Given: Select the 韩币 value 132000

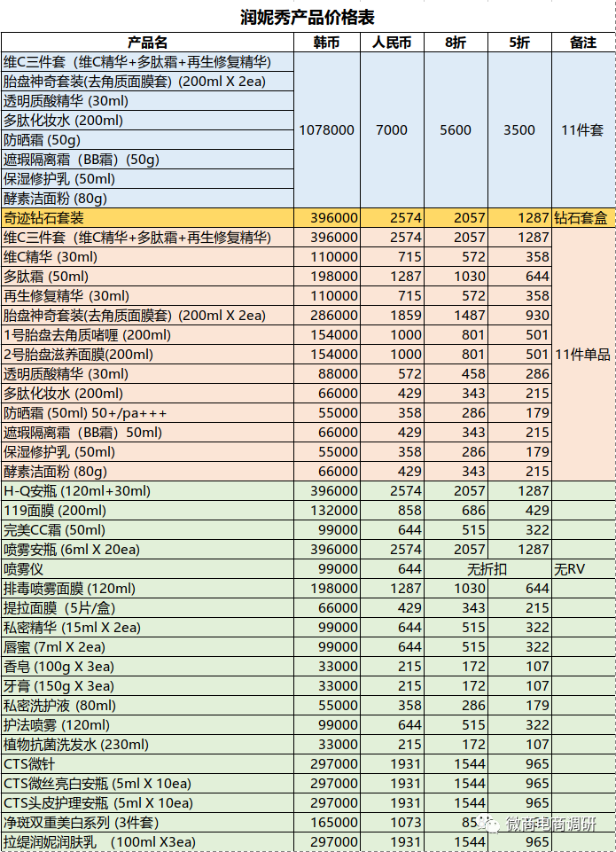Looking at the screenshot, I should [326, 511].
